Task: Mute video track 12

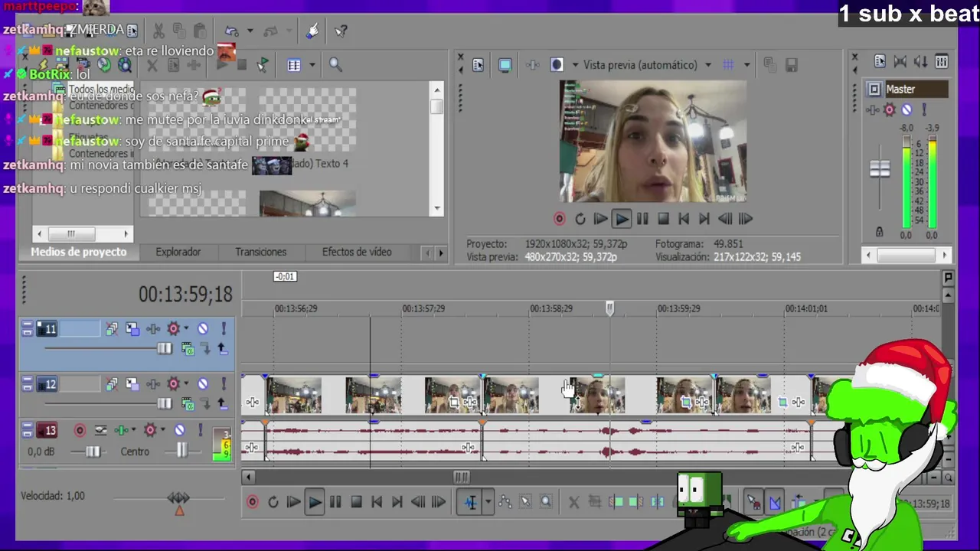Action: 203,384
